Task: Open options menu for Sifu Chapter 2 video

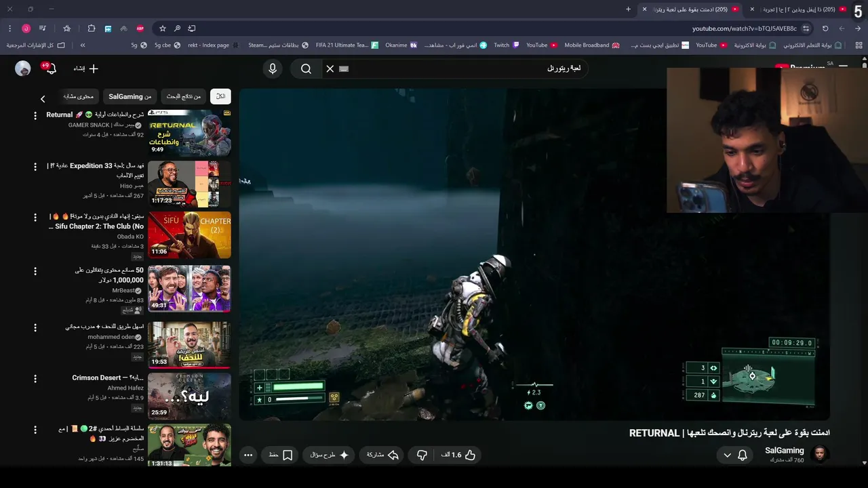Action: (35, 218)
